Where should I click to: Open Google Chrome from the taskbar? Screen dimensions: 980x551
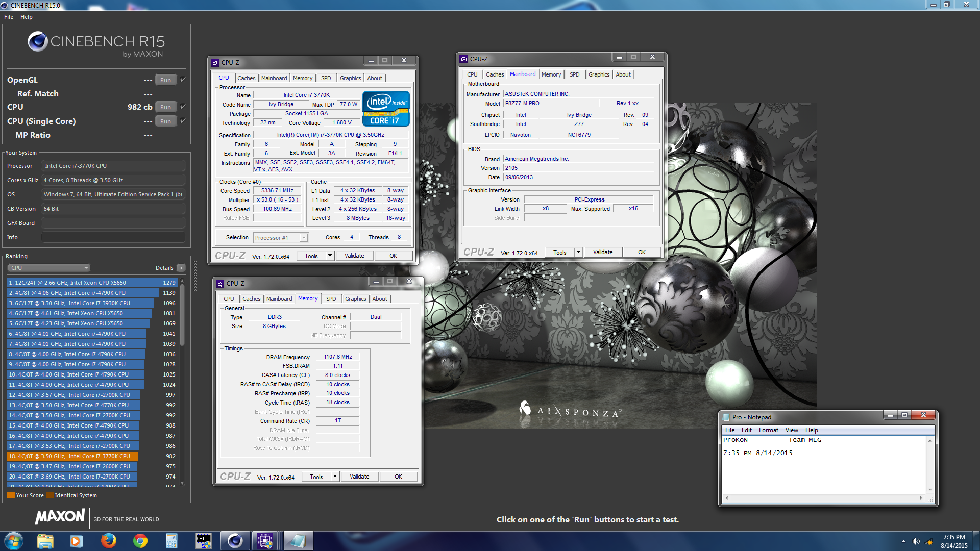(x=140, y=541)
